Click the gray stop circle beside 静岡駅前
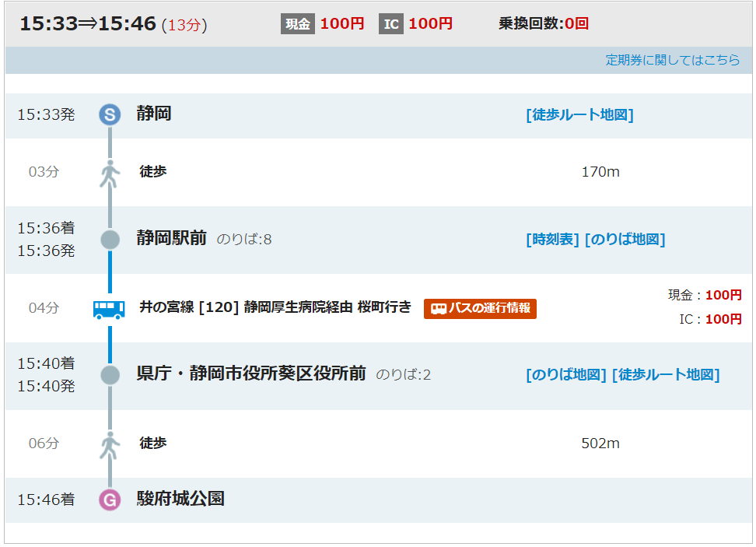Screen dimensions: 756x547 [110, 240]
